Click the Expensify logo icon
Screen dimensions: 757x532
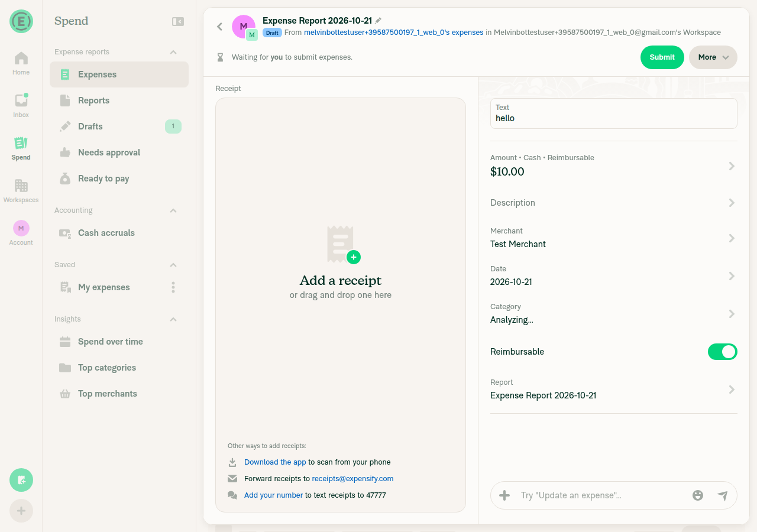(21, 21)
